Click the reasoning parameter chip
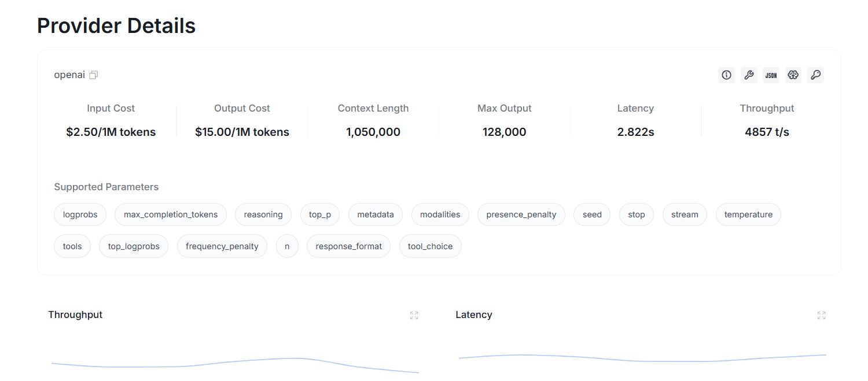Screen dimensions: 868x381 [263, 214]
